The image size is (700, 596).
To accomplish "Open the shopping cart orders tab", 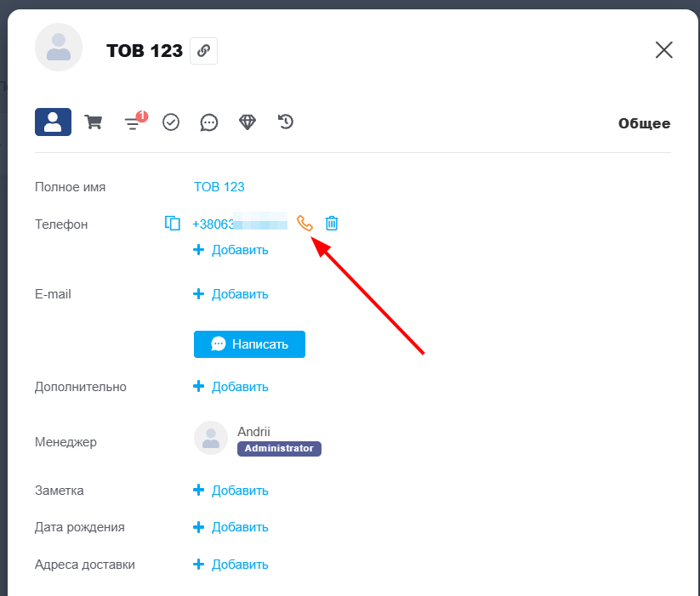I will coord(94,122).
